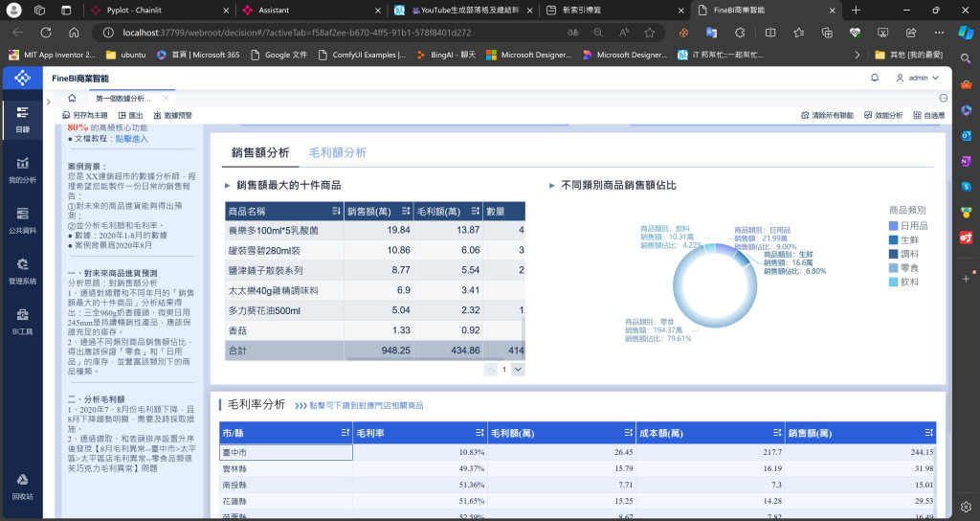Click 罐裝雪碧280ml裝 product row
The image size is (980, 521).
pyautogui.click(x=375, y=250)
